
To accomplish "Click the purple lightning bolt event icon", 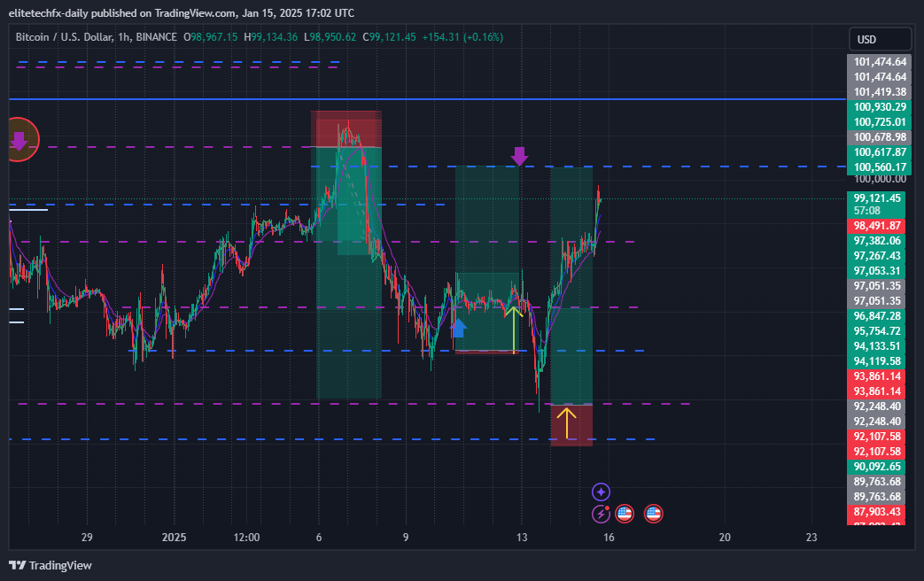I will [601, 514].
